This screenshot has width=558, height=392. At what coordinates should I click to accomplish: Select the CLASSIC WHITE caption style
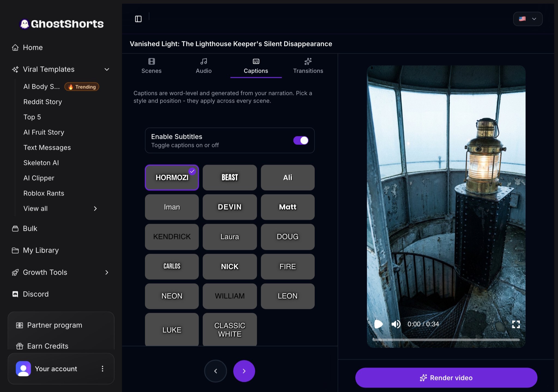230,329
